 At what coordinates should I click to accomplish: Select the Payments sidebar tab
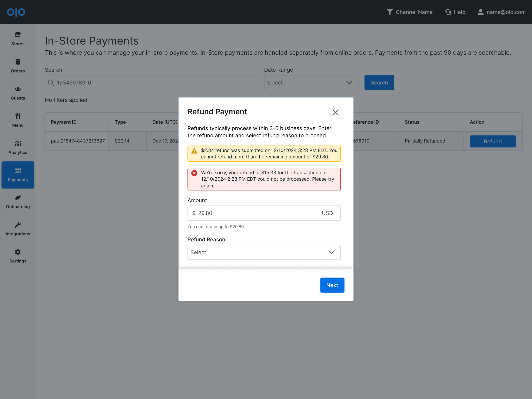(x=18, y=175)
